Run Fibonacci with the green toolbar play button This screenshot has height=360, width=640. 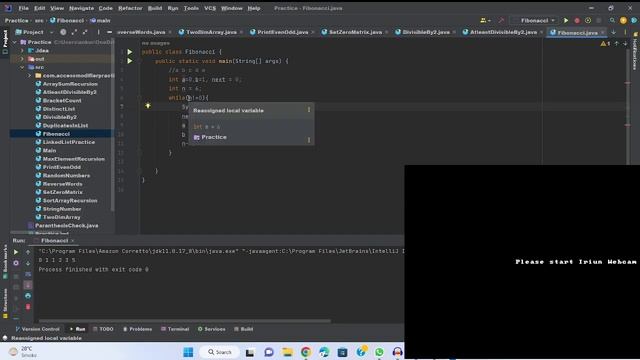(x=566, y=20)
